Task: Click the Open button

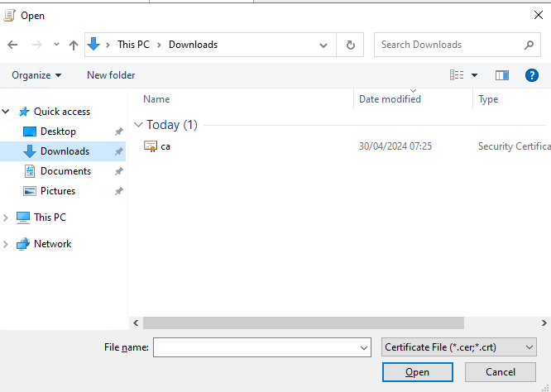Action: tap(418, 372)
